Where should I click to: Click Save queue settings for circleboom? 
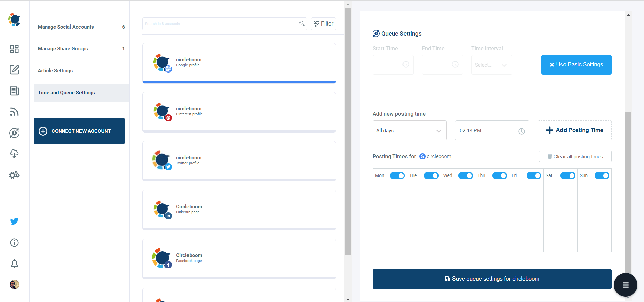(492, 279)
